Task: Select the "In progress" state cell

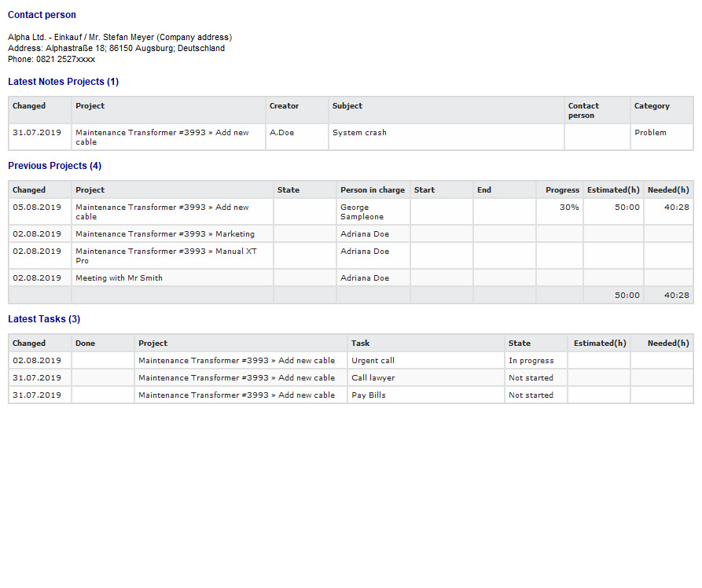Action: [531, 361]
